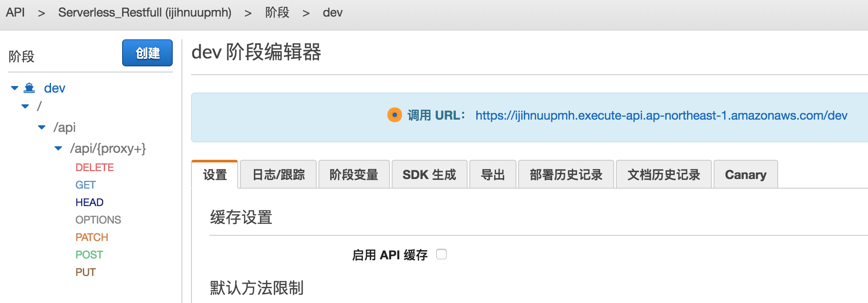Go to Serverless_Restfull breadcrumb link
Screen dimensions: 868x303
tap(144, 13)
